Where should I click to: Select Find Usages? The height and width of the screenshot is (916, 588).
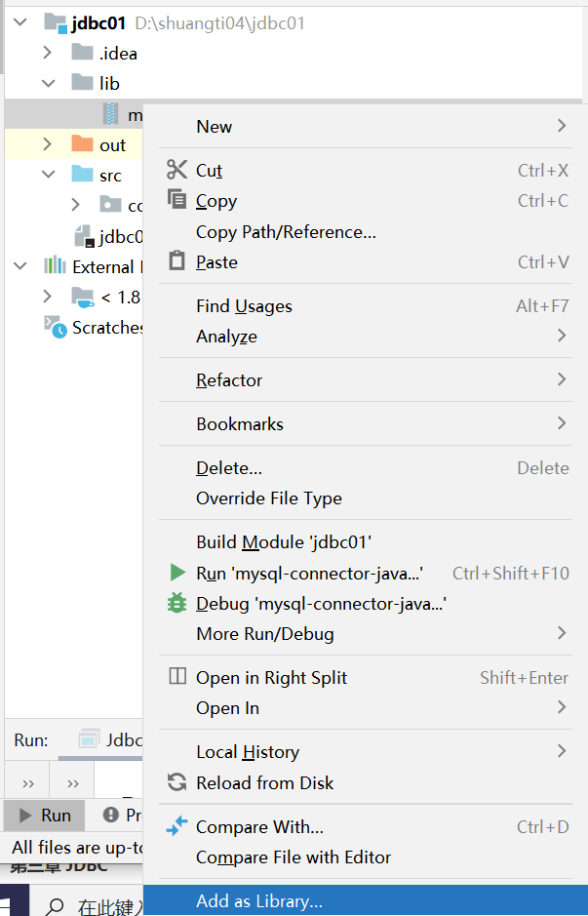click(x=244, y=305)
